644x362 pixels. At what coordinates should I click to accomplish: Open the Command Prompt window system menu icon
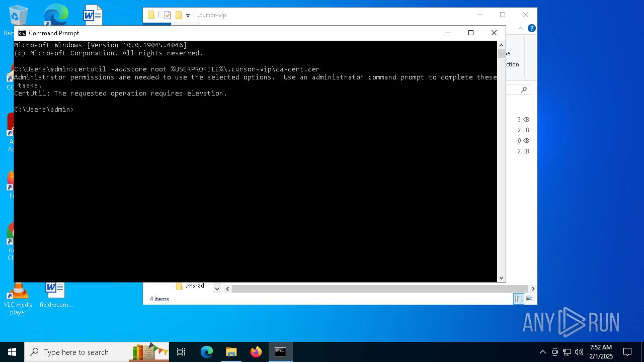[22, 33]
